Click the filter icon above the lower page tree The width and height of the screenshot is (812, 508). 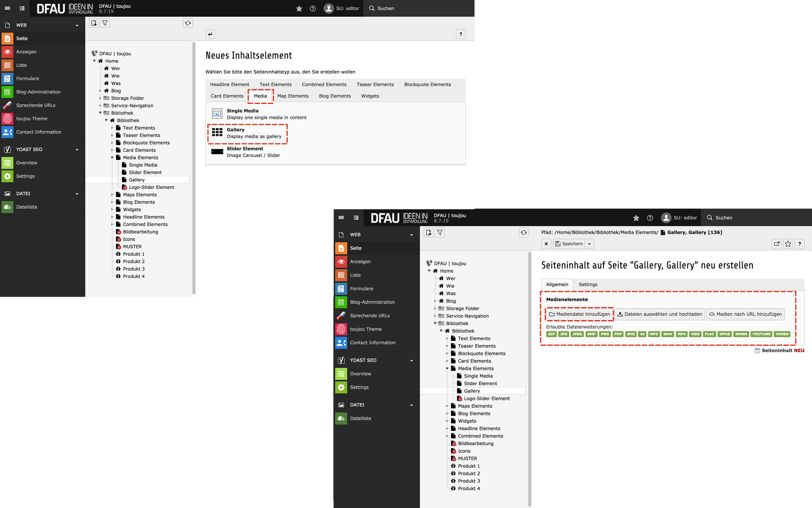(440, 232)
